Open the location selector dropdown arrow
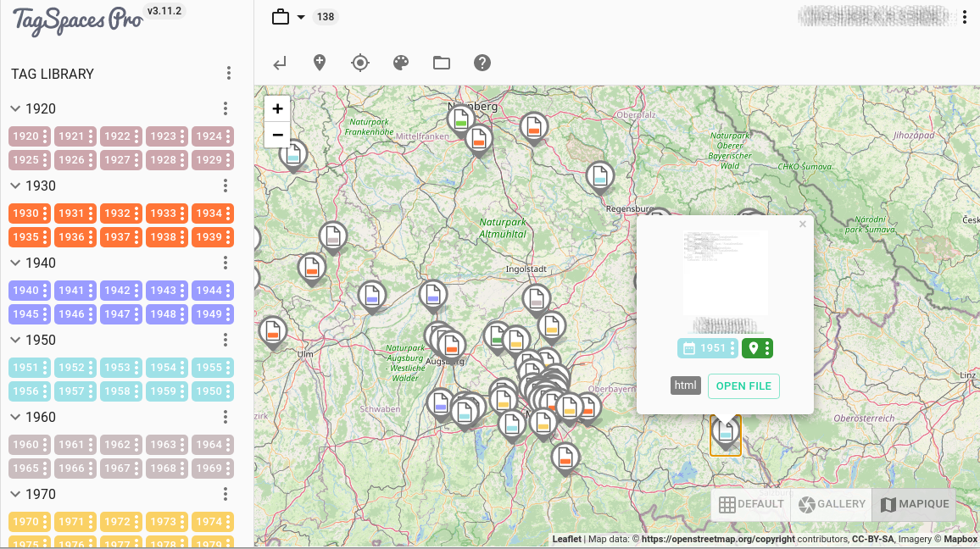This screenshot has height=549, width=980. click(x=301, y=16)
